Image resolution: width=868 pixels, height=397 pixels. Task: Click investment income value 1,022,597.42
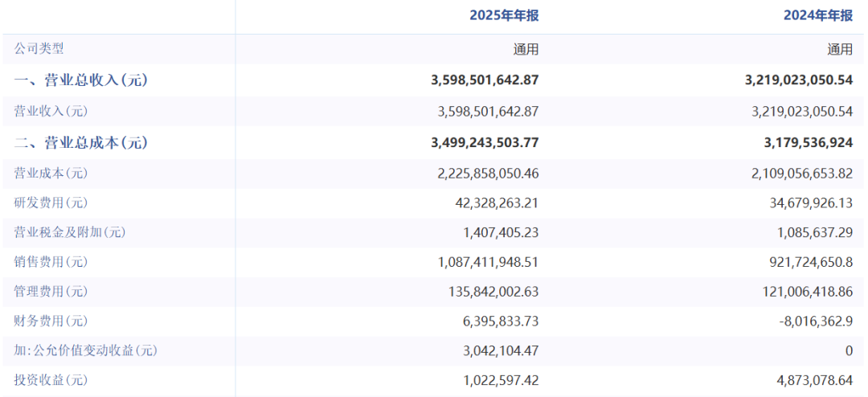(x=501, y=381)
